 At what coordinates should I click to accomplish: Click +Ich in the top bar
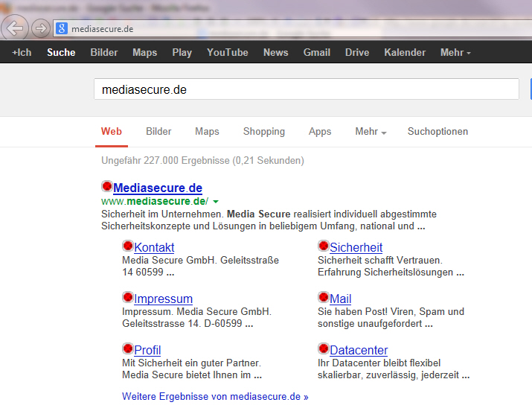[x=22, y=53]
